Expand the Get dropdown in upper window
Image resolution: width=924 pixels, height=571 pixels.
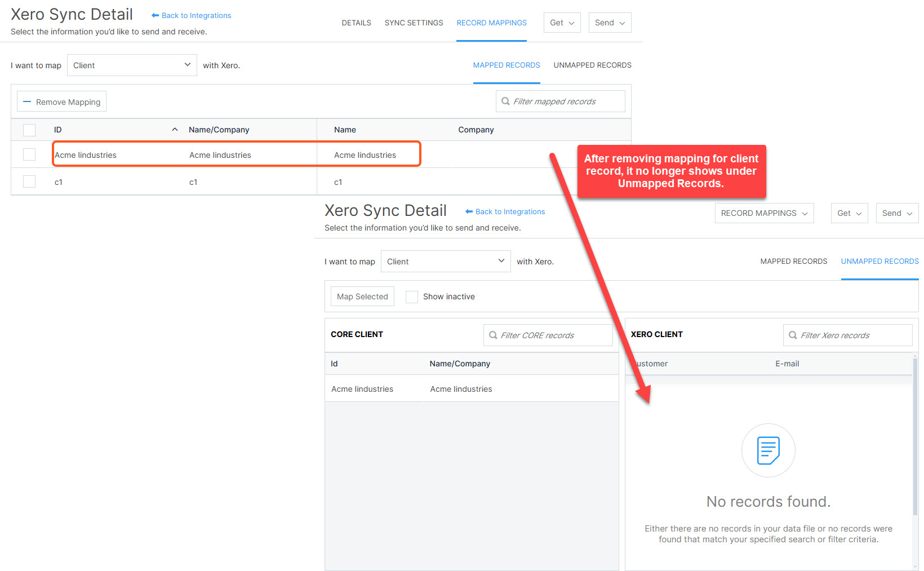coord(562,23)
